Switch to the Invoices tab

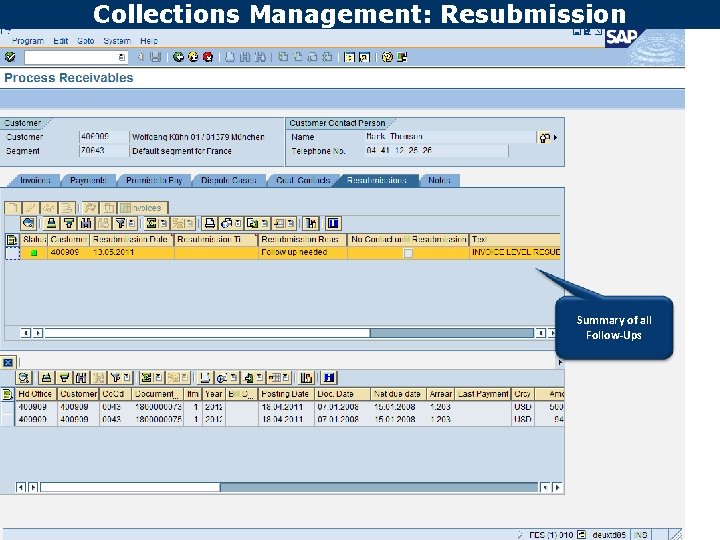(x=35, y=180)
